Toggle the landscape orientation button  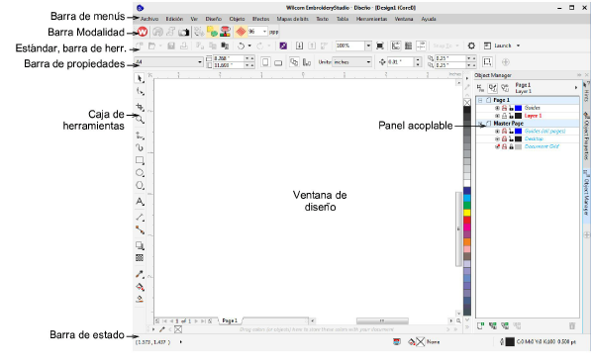(278, 62)
